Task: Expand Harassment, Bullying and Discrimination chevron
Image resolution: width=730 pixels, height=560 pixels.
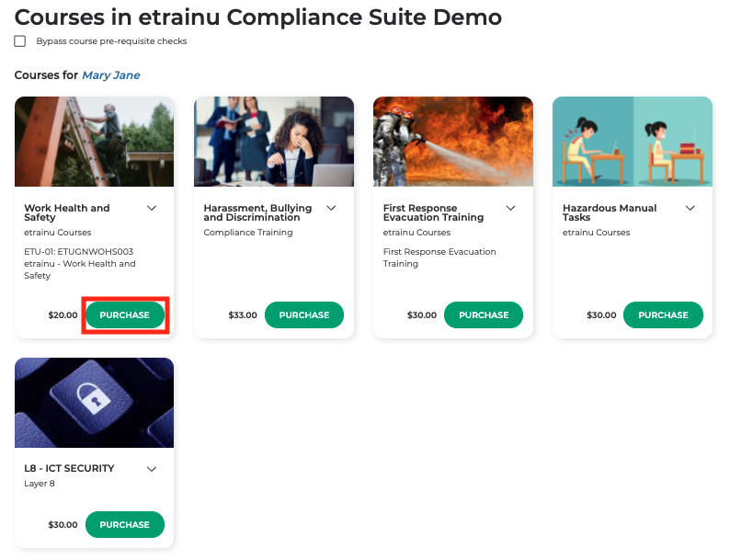Action: coord(332,209)
